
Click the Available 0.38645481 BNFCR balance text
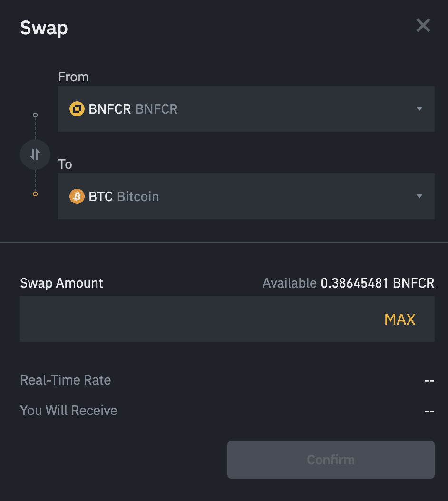348,283
